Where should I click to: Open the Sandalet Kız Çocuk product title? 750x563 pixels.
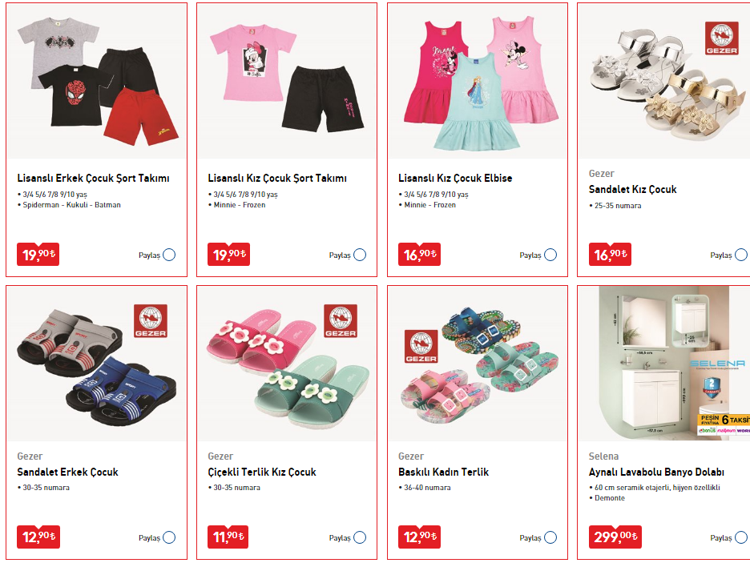pos(632,189)
